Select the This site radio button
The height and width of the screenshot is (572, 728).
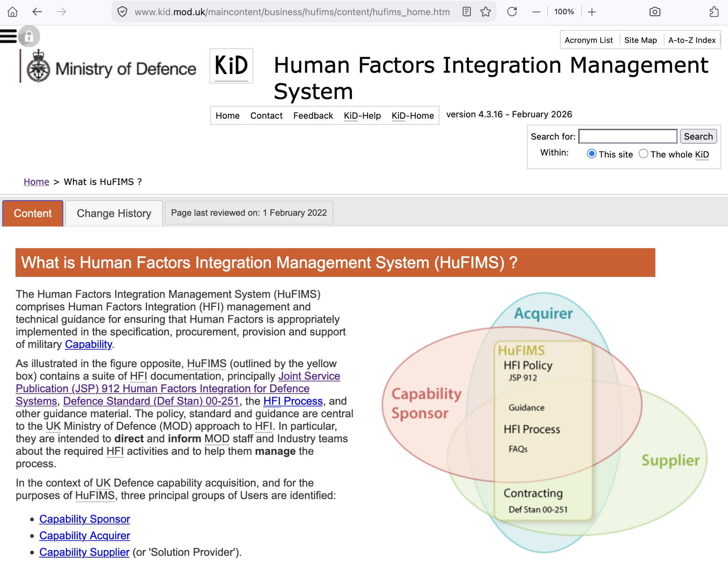coord(591,154)
